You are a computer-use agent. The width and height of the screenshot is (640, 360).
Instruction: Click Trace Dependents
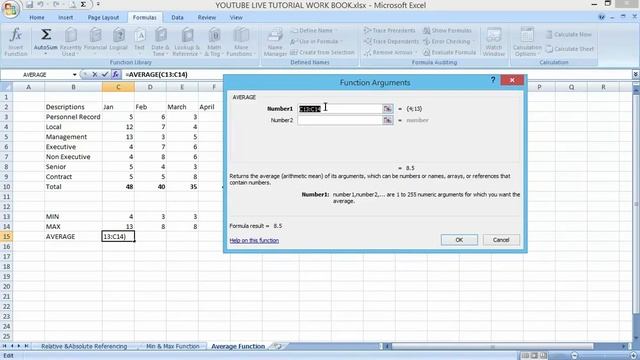[391, 42]
